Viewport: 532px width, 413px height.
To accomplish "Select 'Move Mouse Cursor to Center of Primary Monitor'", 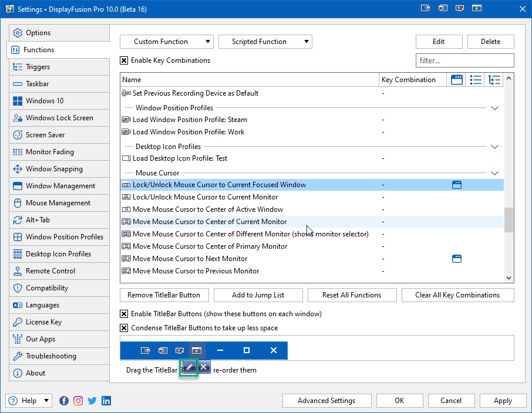I will click(x=312, y=246).
